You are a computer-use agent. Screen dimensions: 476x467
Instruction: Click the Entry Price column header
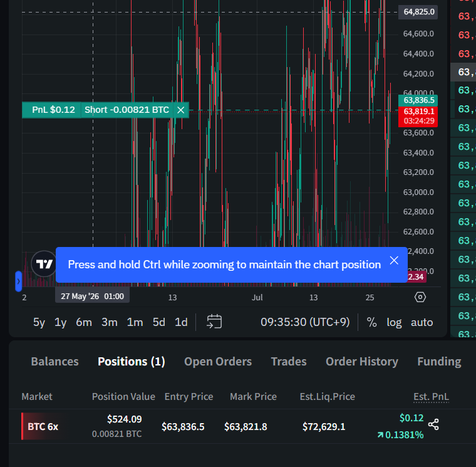click(x=189, y=397)
